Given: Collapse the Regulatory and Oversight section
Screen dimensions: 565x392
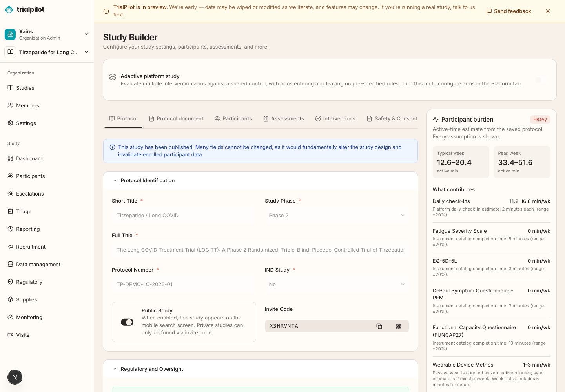Looking at the screenshot, I should coord(261,369).
